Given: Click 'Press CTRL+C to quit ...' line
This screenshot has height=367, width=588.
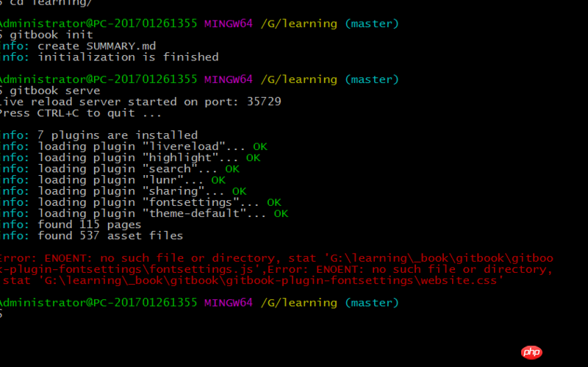Looking at the screenshot, I should pyautogui.click(x=81, y=113).
